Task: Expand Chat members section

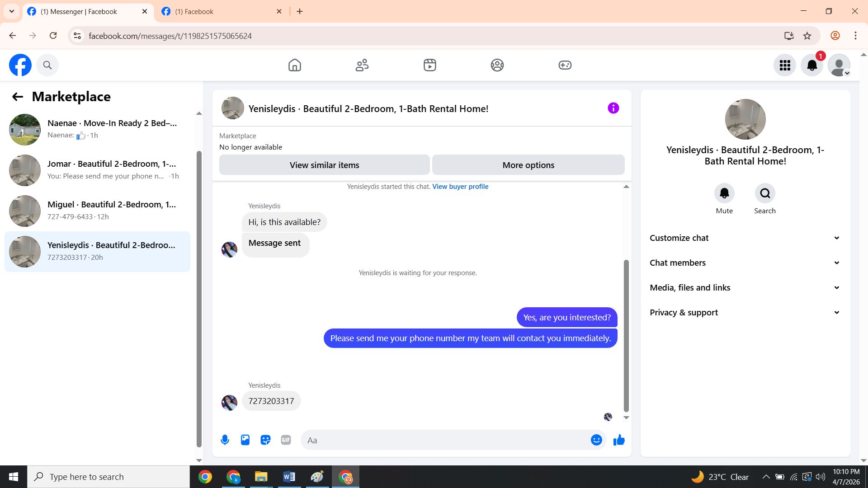Action: point(745,263)
